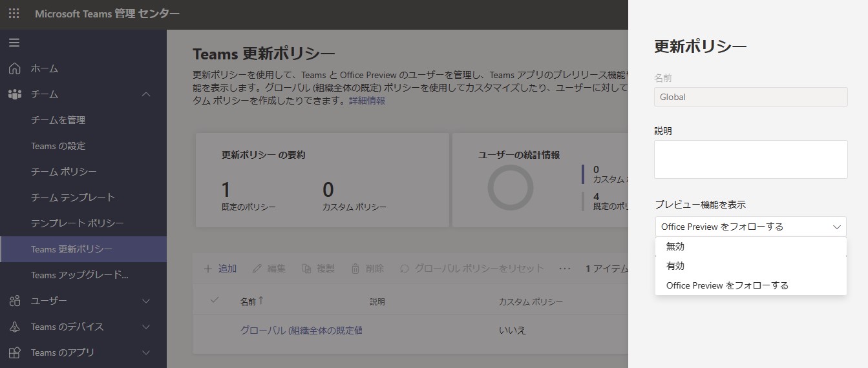Click the Home house icon
Screen dimensions: 868x368
[x=15, y=68]
